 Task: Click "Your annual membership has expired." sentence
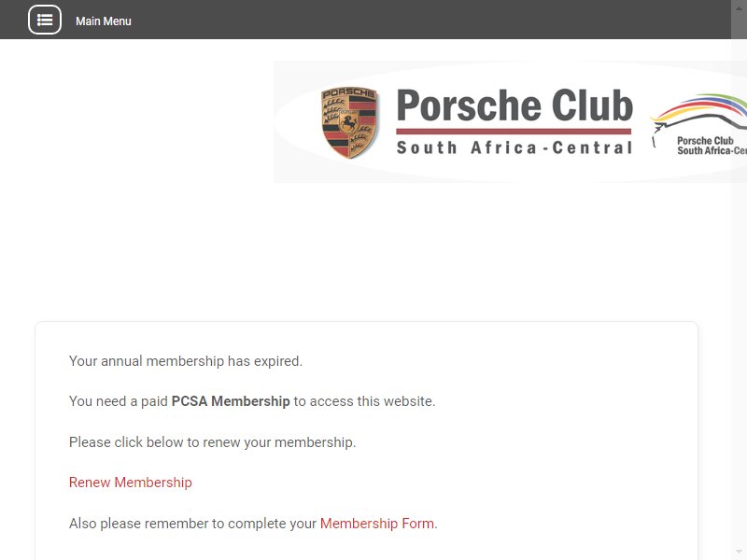[x=186, y=361]
